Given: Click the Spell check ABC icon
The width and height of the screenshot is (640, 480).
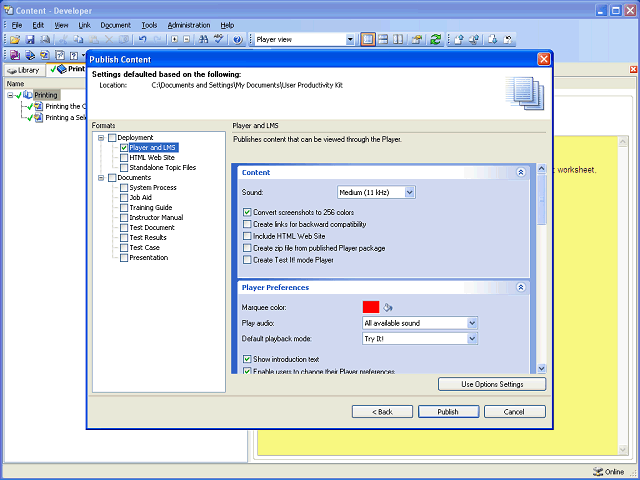Looking at the screenshot, I should coord(219,40).
